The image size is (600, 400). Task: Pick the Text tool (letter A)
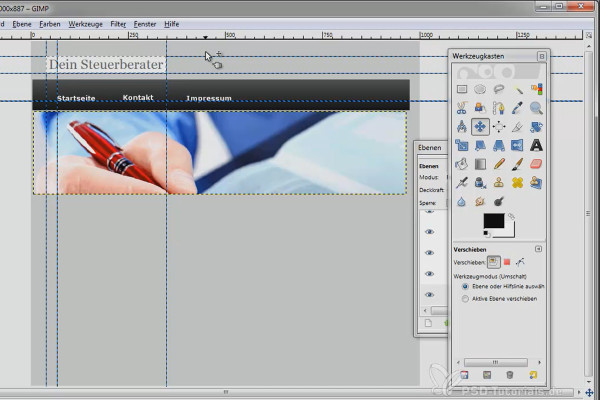537,145
